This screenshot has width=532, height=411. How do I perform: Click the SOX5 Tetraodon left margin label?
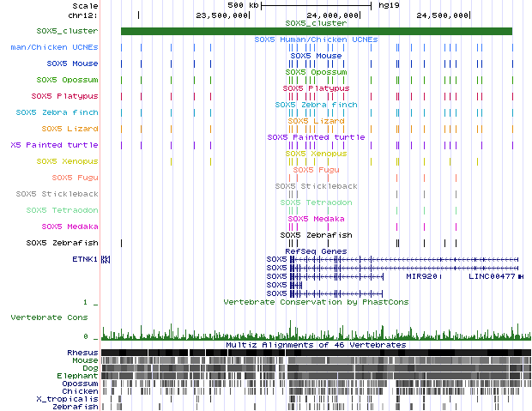[62, 209]
